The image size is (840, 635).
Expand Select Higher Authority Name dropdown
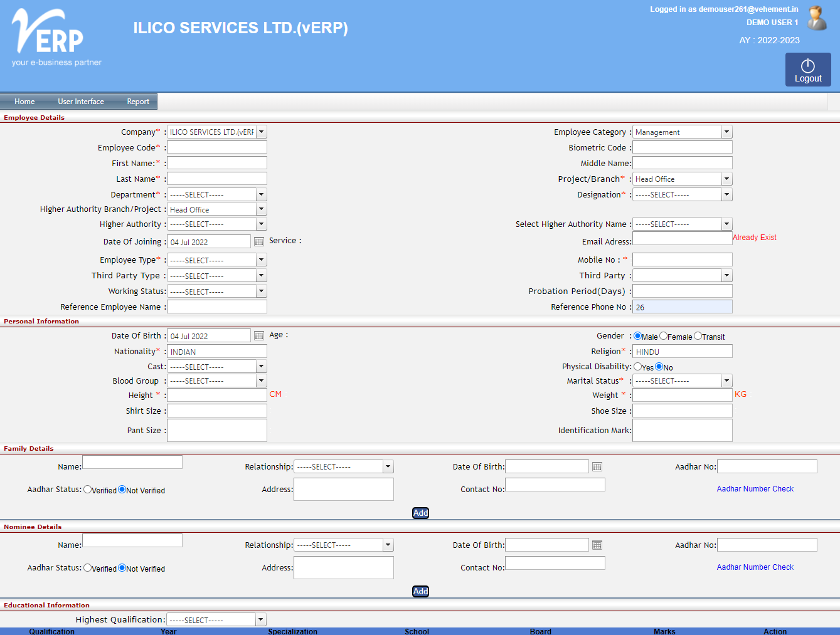[683, 224]
